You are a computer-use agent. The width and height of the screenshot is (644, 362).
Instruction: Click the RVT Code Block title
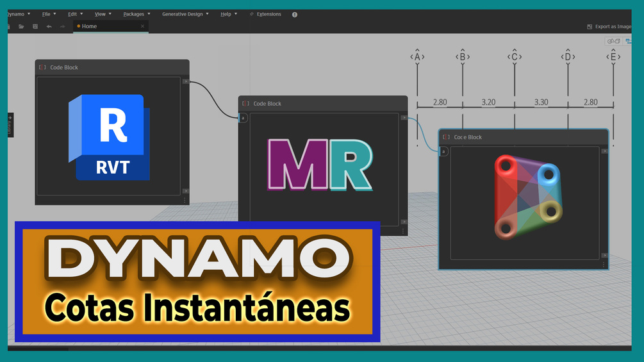pos(63,67)
